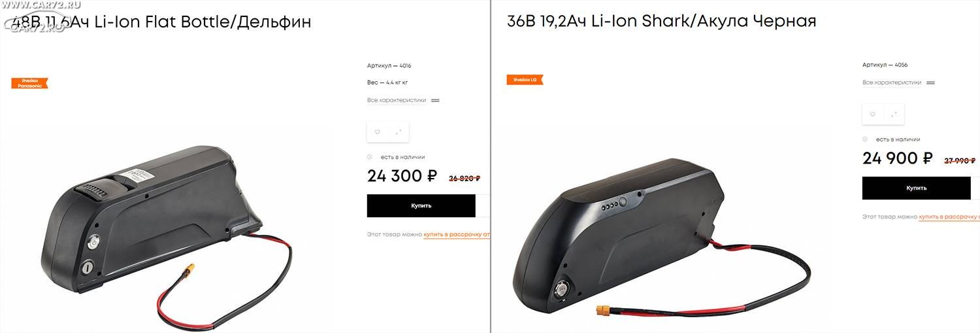Open the hamburger lines icon beside article 4016 specs
The height and width of the screenshot is (333, 980).
coord(435,100)
